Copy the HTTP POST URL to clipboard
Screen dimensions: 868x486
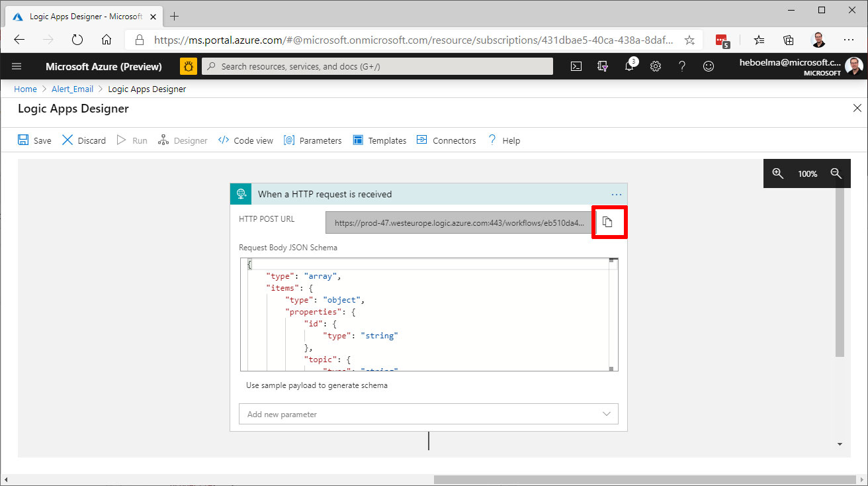pyautogui.click(x=607, y=222)
